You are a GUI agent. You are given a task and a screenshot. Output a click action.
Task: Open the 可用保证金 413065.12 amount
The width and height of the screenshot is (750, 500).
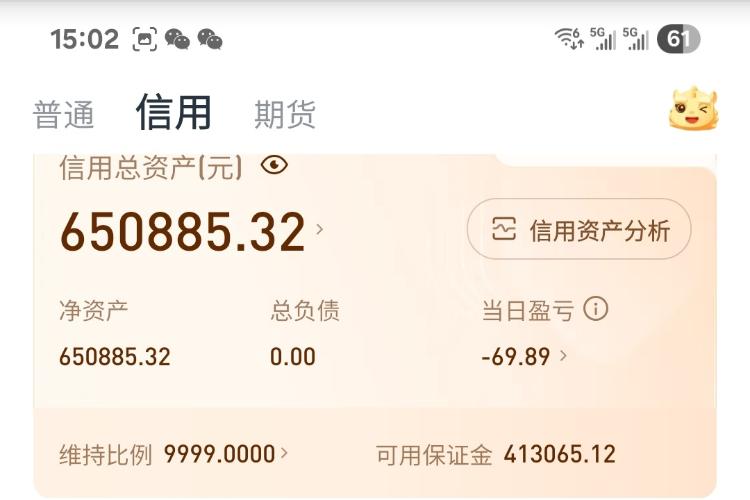coord(559,454)
